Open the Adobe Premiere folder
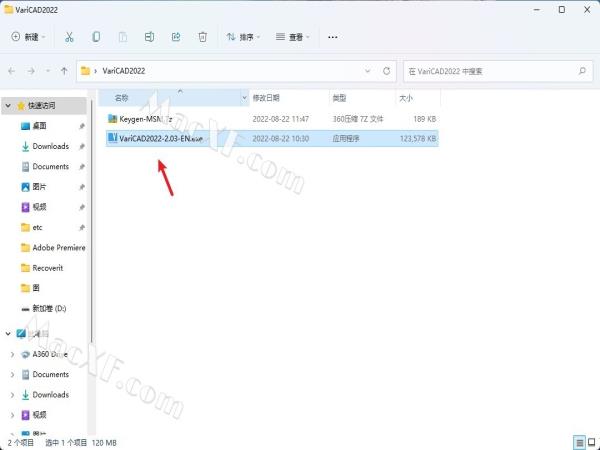Image resolution: width=600 pixels, height=450 pixels. [59, 248]
